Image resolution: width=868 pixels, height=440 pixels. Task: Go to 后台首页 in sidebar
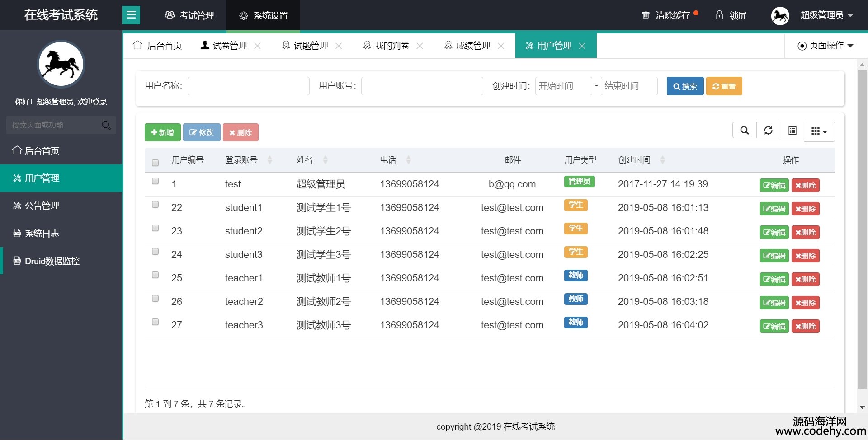pyautogui.click(x=61, y=151)
